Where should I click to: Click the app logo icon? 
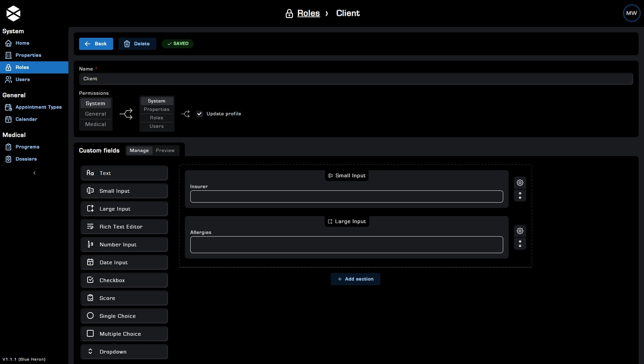click(x=13, y=13)
